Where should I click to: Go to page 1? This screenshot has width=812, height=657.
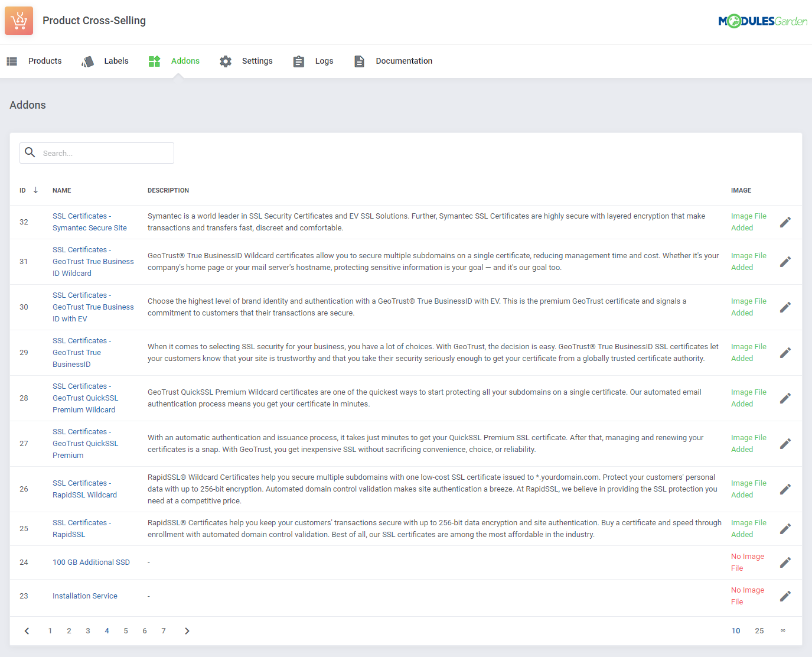point(50,631)
